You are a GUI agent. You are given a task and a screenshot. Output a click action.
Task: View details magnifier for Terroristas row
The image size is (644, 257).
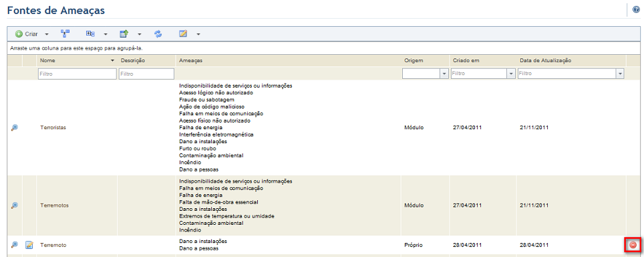click(15, 127)
